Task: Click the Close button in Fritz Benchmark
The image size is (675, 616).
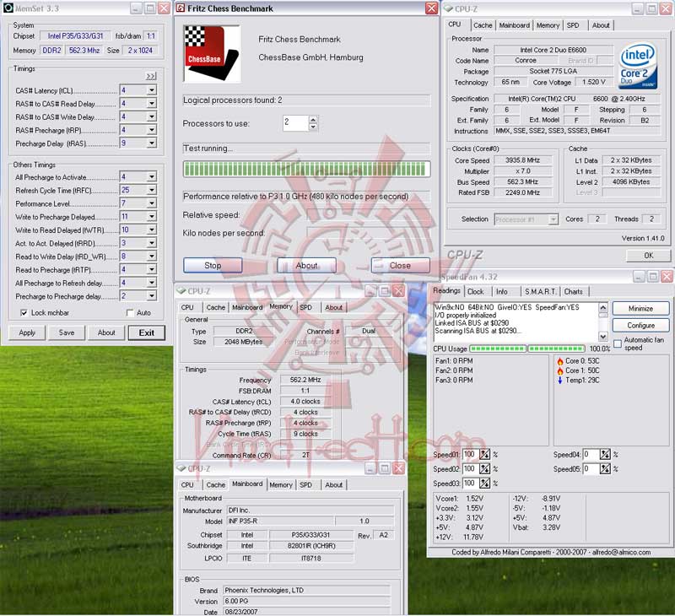Action: pyautogui.click(x=400, y=266)
